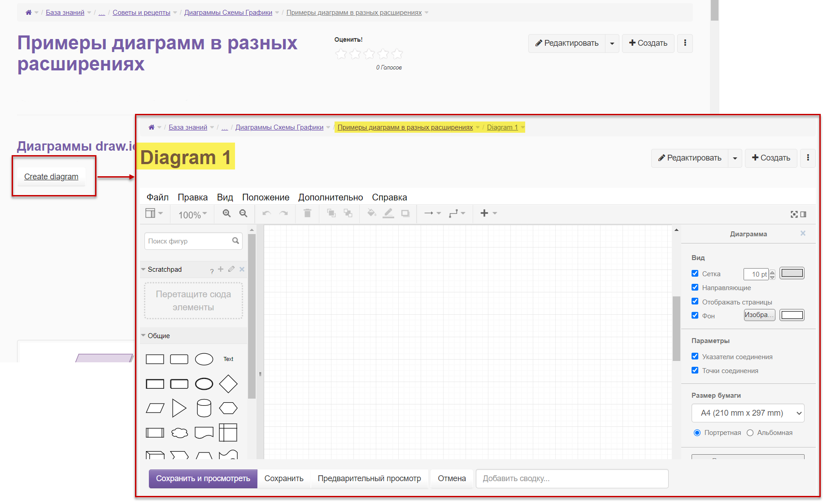Viewport: 827px width, 504px height.
Task: Select the diamond shape from Общие
Action: [228, 384]
